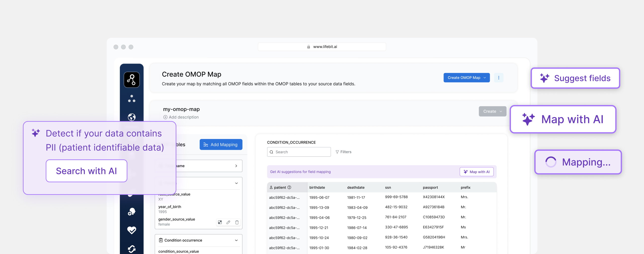
Task: Click the CONDITION_OCCURRENCE Search input field
Action: (x=299, y=152)
